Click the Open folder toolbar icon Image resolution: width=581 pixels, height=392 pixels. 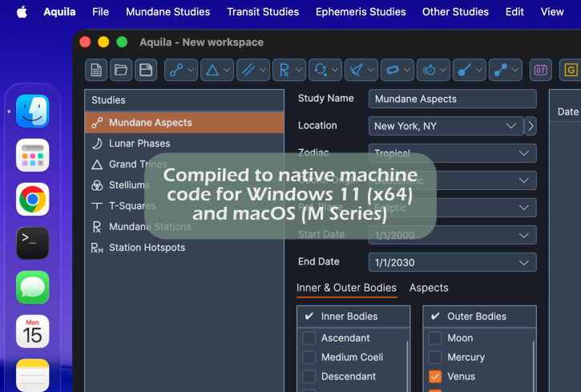121,70
